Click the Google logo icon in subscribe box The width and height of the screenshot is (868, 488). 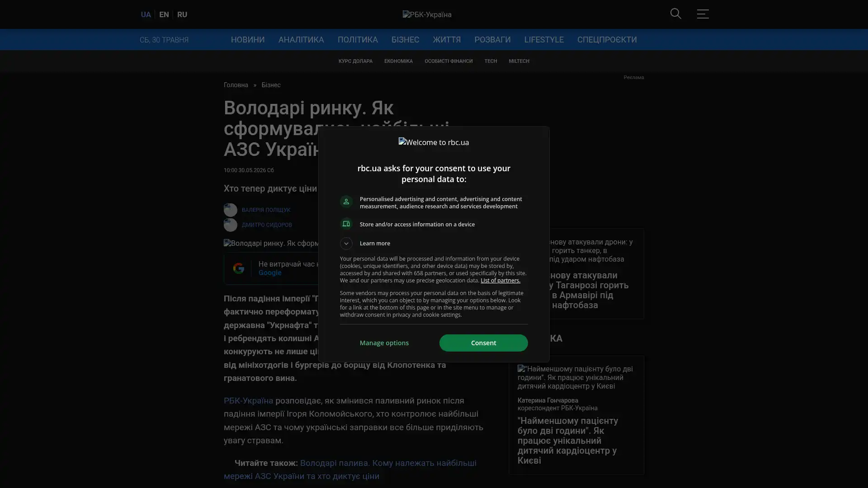[x=238, y=268]
